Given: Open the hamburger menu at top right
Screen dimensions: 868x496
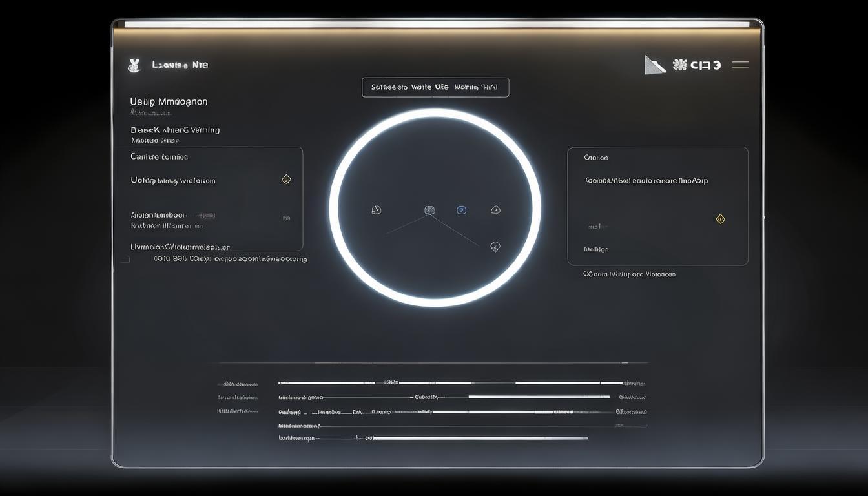Looking at the screenshot, I should click(x=740, y=64).
